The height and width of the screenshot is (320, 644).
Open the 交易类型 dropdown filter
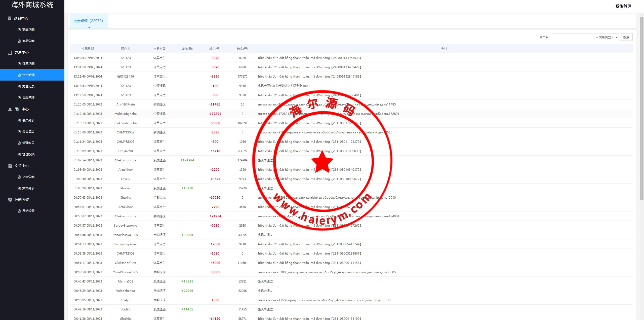pyautogui.click(x=606, y=37)
